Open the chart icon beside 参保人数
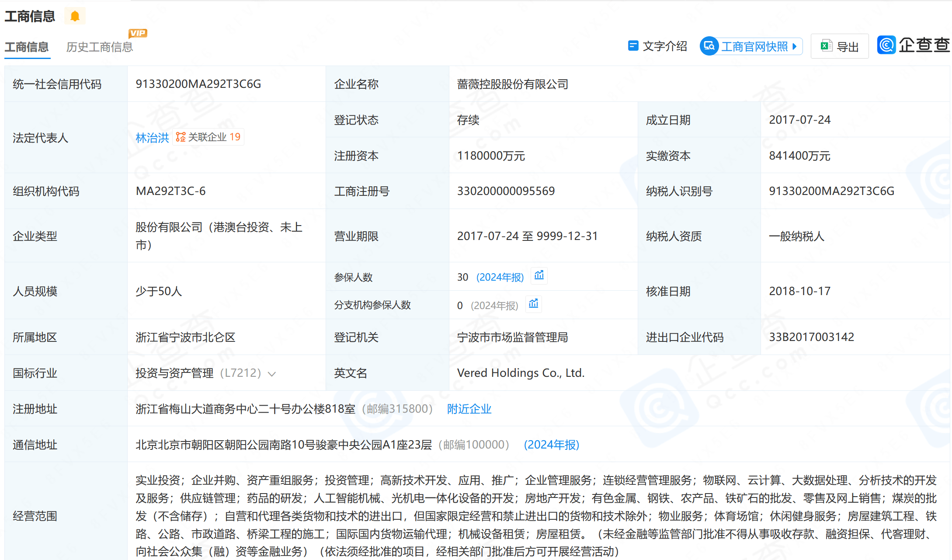This screenshot has height=560, width=952. 539,275
